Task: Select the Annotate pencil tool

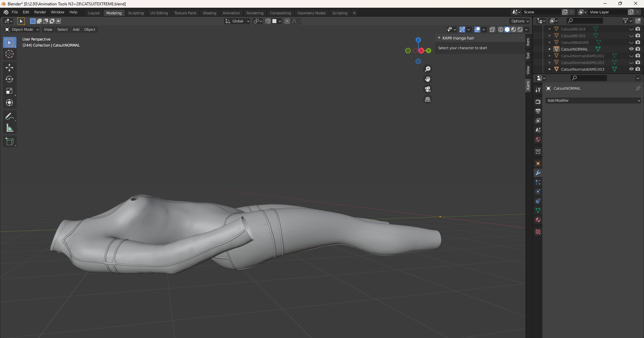Action: click(x=9, y=116)
